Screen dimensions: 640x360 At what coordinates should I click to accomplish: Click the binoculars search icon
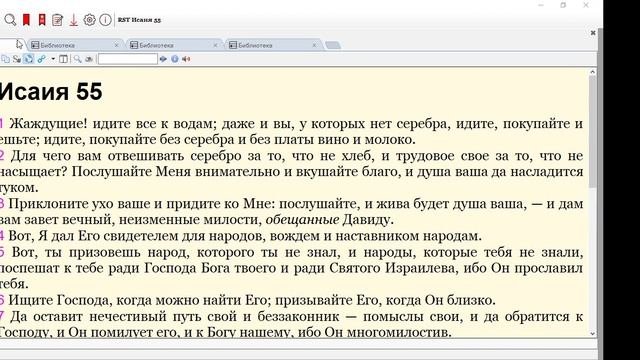pyautogui.click(x=89, y=59)
